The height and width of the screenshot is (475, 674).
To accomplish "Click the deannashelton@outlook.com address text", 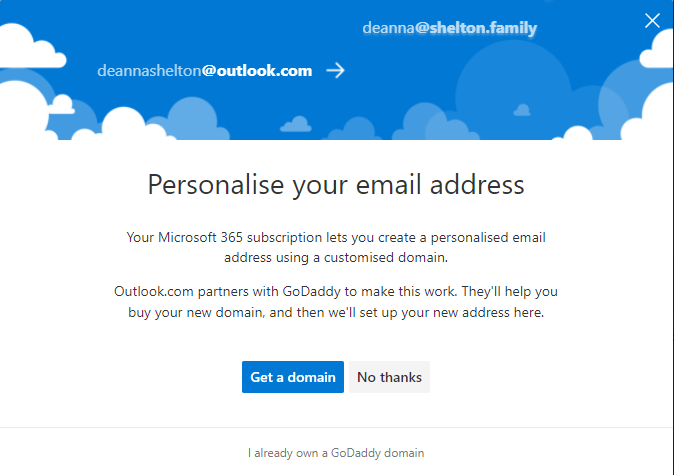I will pyautogui.click(x=205, y=70).
